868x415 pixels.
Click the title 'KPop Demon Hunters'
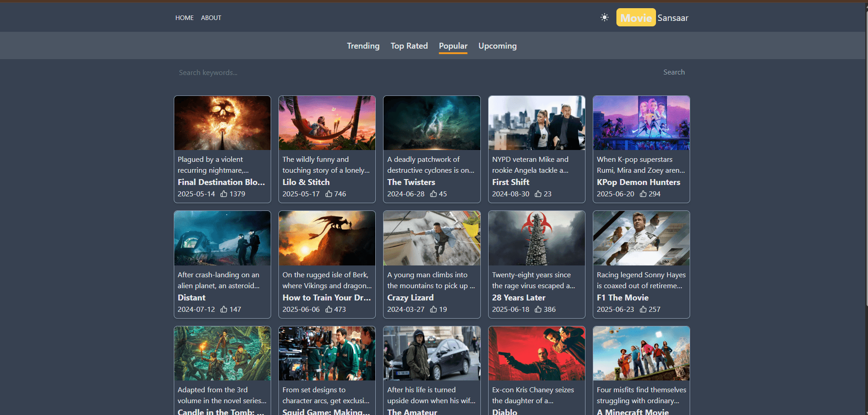pyautogui.click(x=639, y=182)
